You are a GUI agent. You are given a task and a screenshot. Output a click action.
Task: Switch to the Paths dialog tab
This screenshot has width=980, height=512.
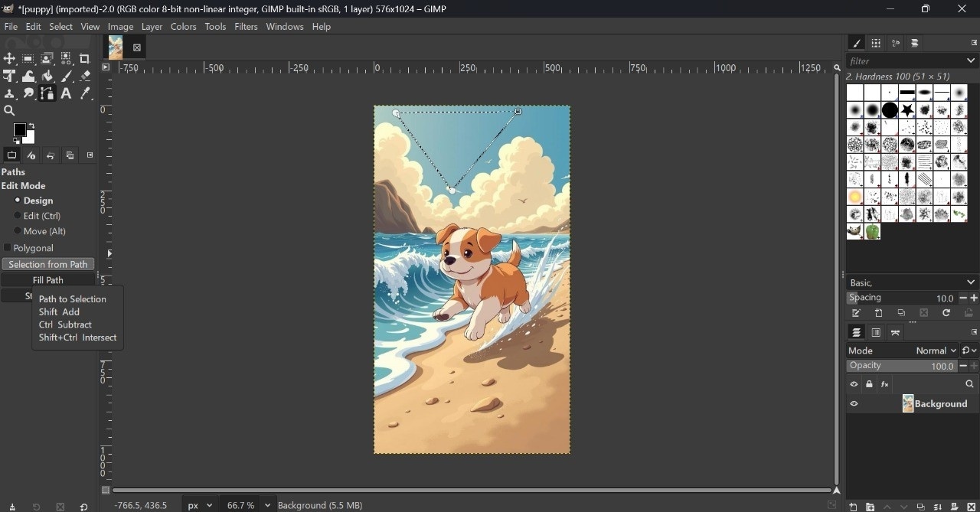[x=895, y=333]
